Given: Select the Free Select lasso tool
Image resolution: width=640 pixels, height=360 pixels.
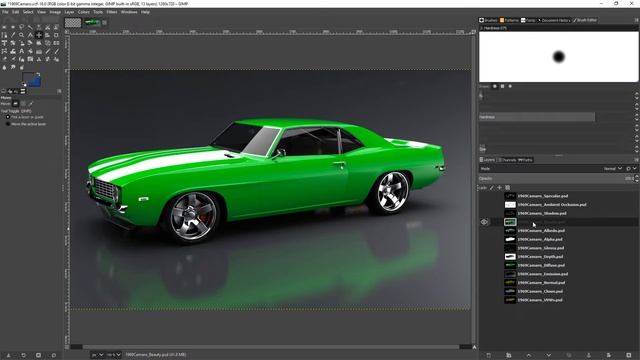Looking at the screenshot, I should click(x=21, y=27).
